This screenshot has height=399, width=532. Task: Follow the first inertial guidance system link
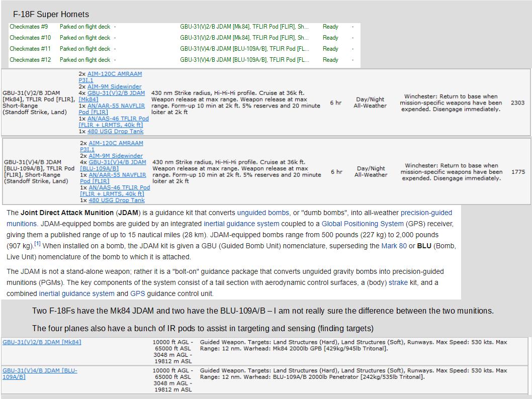pyautogui.click(x=241, y=224)
